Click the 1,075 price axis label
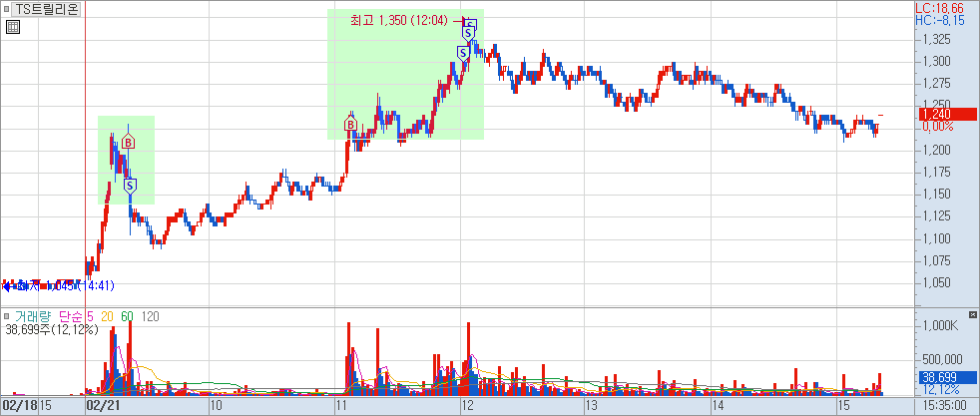980x416 pixels. point(936,260)
